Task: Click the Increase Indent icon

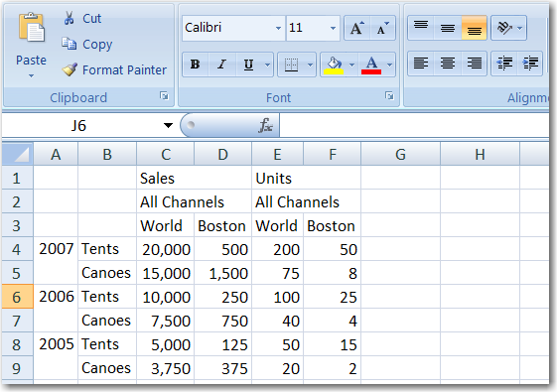Action: 530,64
